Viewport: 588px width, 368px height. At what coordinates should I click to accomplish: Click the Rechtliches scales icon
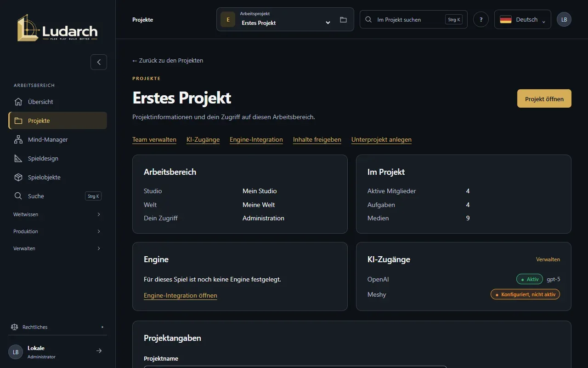coord(14,327)
